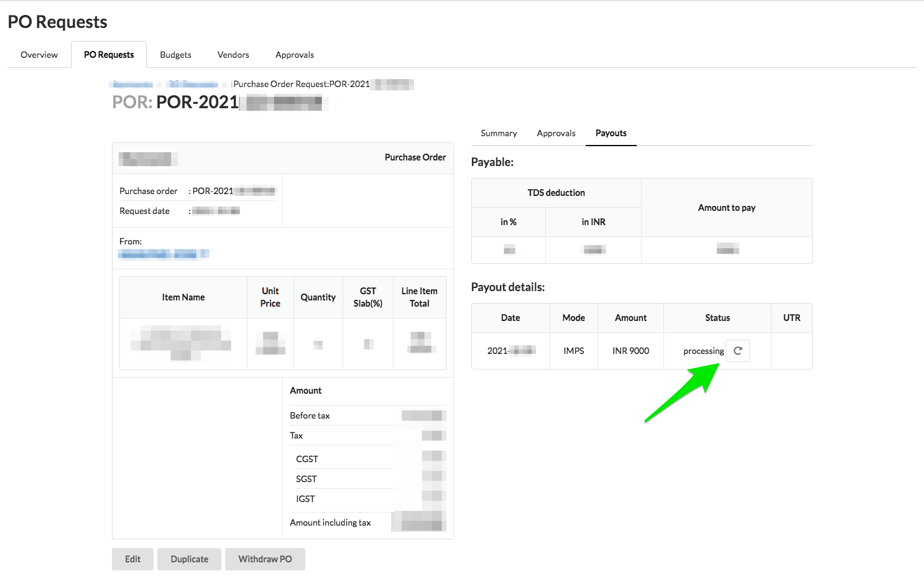Open the Budgets tab

tap(175, 55)
